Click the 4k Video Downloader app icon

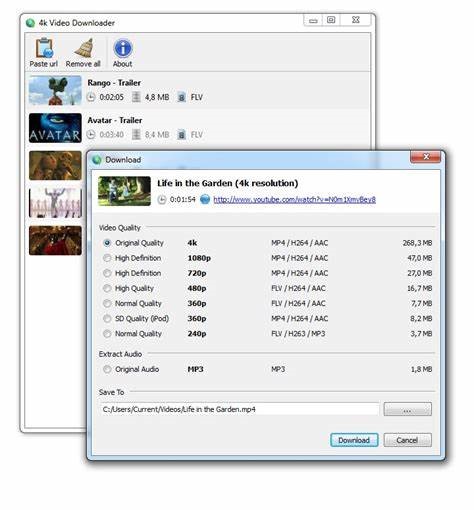pyautogui.click(x=30, y=23)
